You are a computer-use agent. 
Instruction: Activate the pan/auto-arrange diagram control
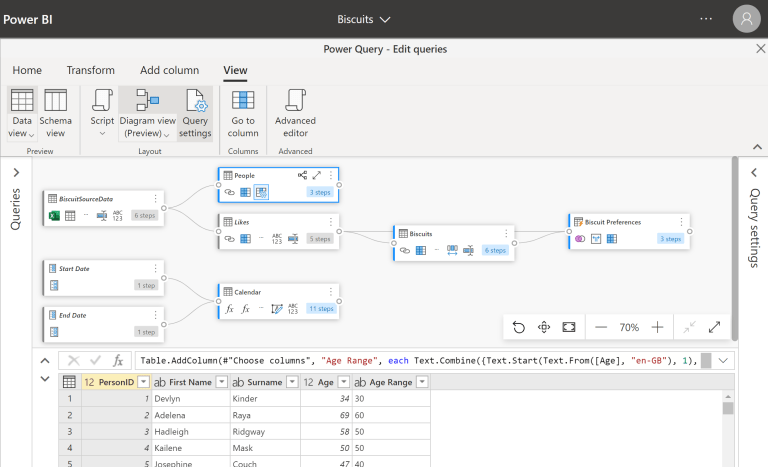coord(544,327)
